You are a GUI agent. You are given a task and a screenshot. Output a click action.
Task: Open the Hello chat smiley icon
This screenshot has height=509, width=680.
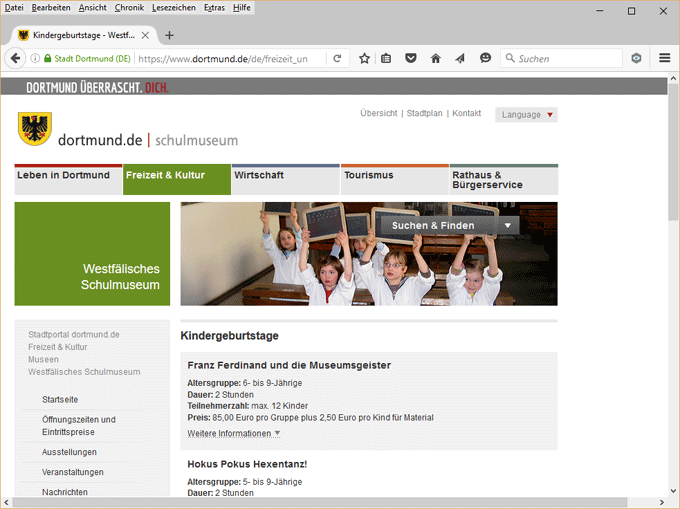[485, 58]
